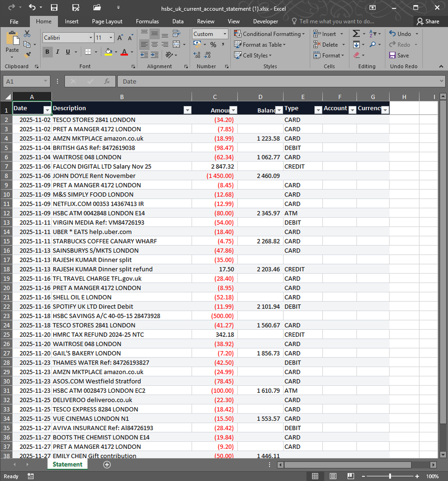448x481 pixels.
Task: Click the New Sheet plus icon
Action: [x=107, y=465]
